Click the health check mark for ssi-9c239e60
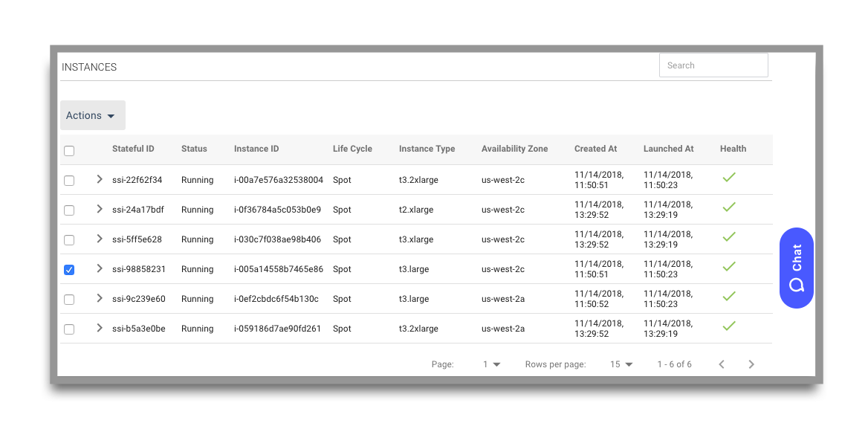Image resolution: width=868 pixels, height=429 pixels. coord(729,296)
